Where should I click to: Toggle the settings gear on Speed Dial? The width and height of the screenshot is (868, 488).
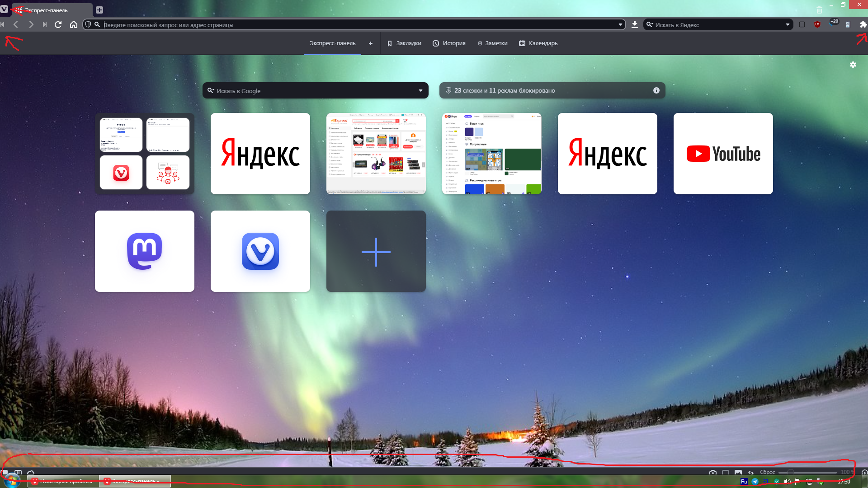pos(853,64)
